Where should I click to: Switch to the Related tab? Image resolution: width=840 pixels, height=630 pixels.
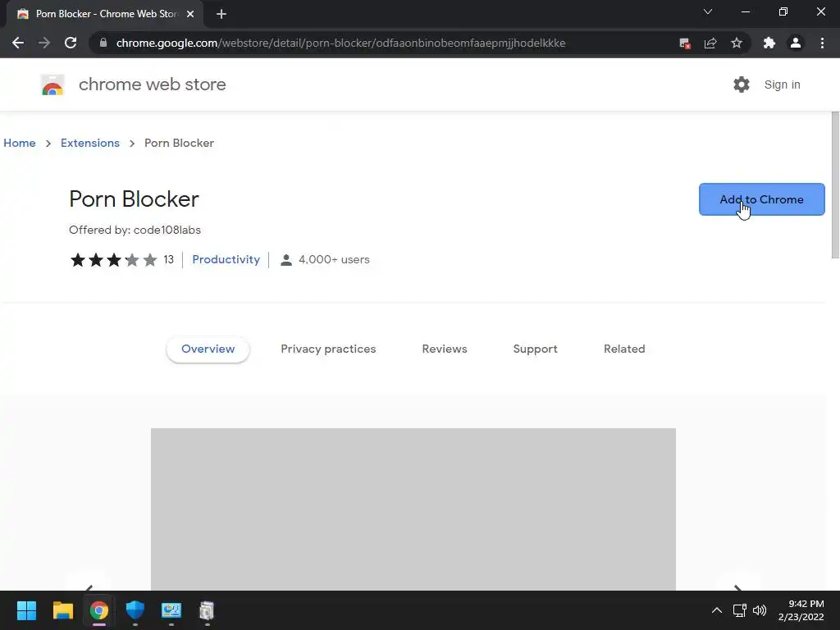tap(624, 349)
